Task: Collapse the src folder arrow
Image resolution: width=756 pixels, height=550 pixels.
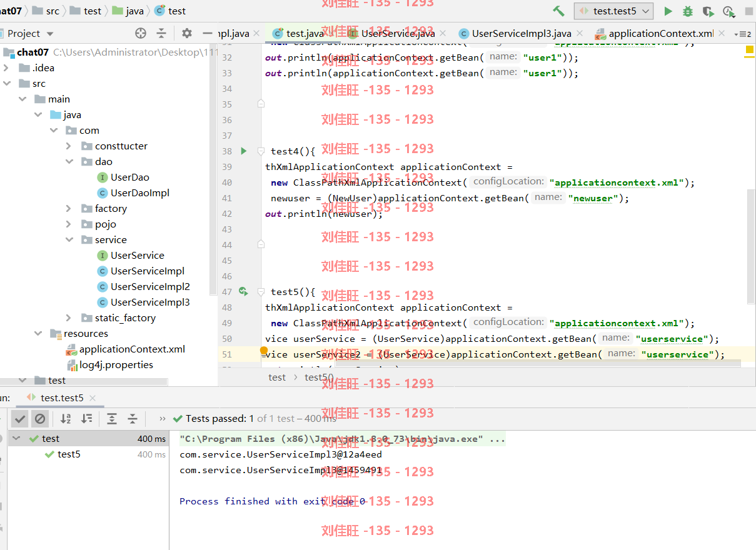Action: (x=6, y=84)
